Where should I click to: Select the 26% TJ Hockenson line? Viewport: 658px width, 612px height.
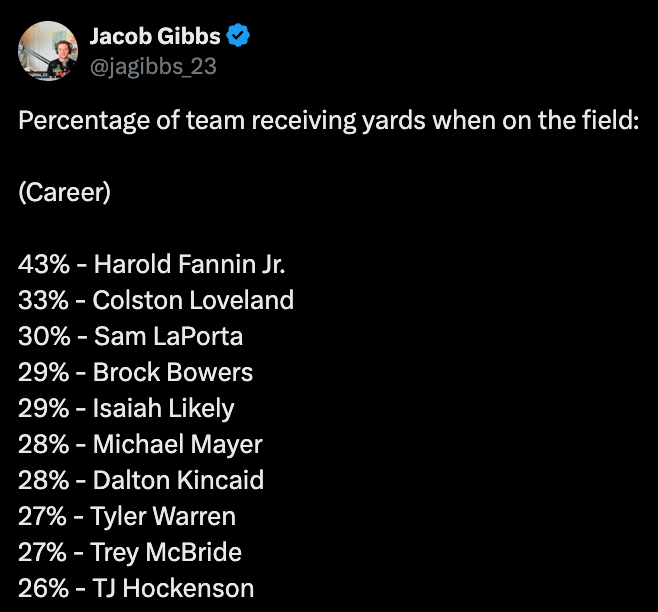click(x=136, y=588)
